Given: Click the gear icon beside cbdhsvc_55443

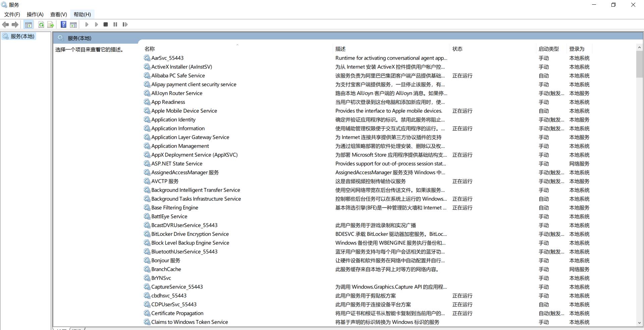Looking at the screenshot, I should tap(147, 295).
